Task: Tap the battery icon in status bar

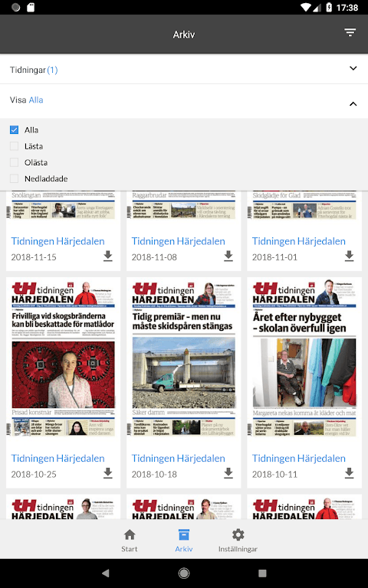Action: [x=329, y=7]
